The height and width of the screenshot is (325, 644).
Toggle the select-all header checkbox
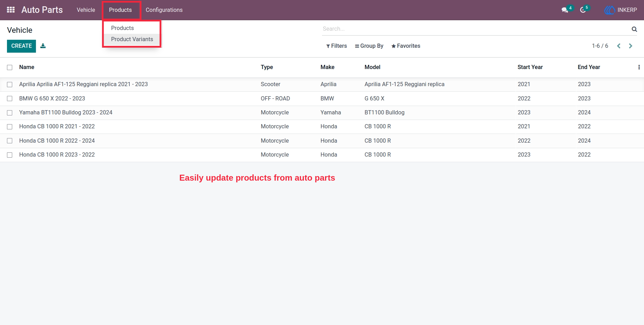pos(10,67)
